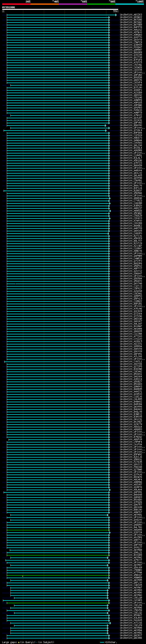The height and width of the screenshot is (644, 146).
Task: Click the UniRef100_A7LCK6 label
Action: (x=131, y=357)
